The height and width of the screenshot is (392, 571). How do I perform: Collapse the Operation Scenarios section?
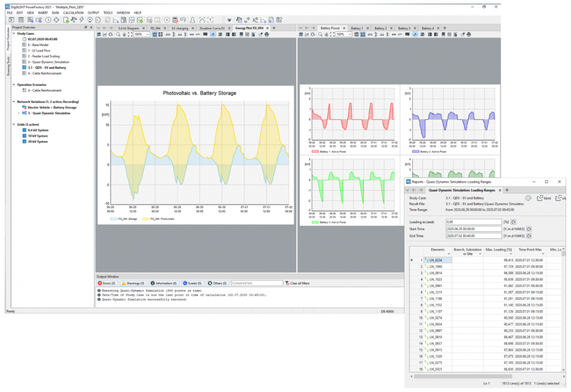click(x=14, y=85)
